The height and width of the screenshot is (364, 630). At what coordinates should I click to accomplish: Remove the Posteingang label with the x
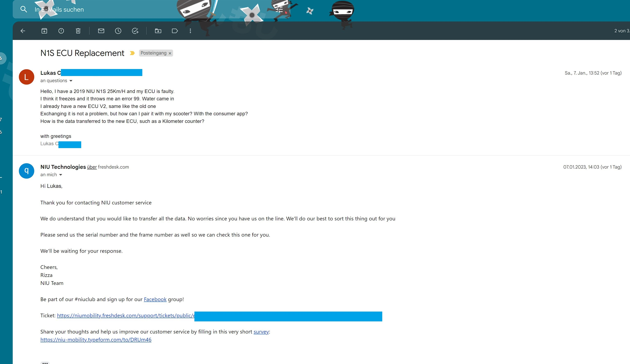coord(170,53)
